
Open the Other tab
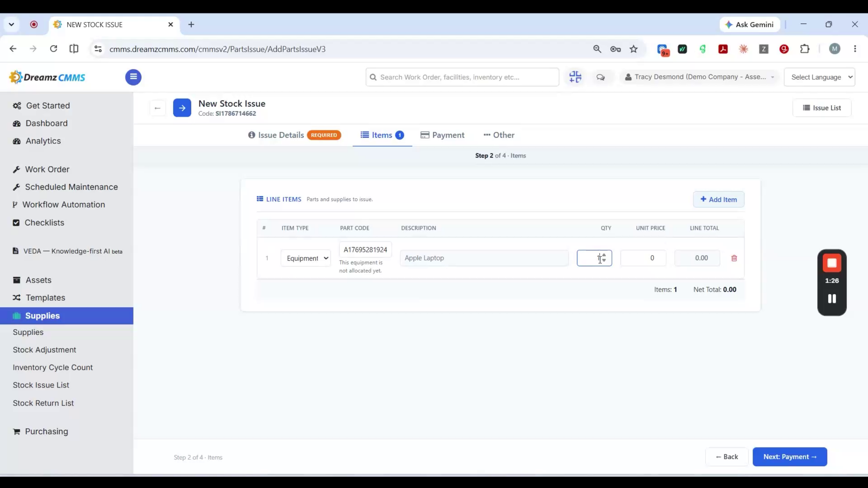[x=499, y=135]
